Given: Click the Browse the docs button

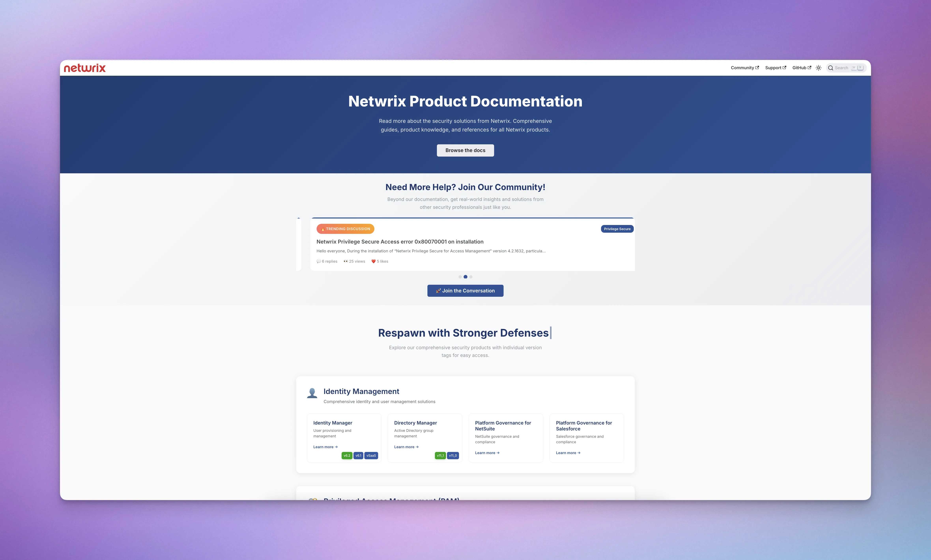Looking at the screenshot, I should [465, 150].
